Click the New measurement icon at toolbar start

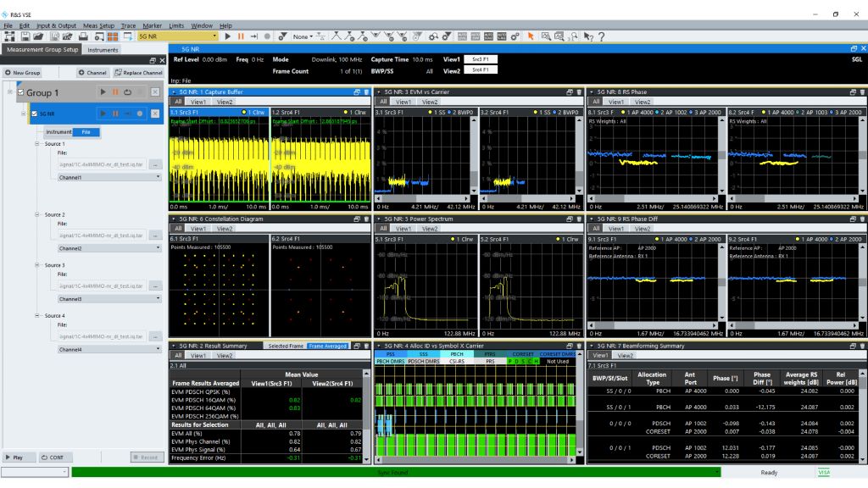coord(9,36)
